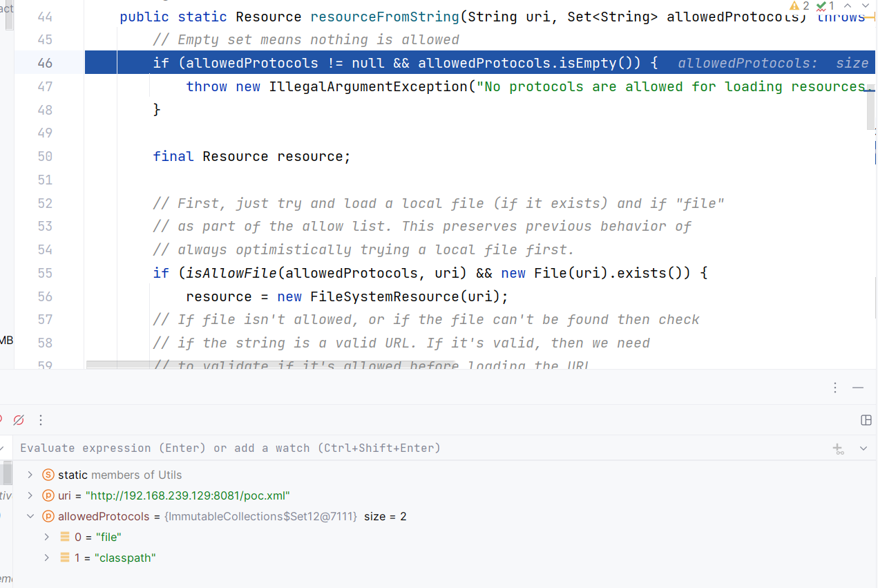Expand the uri variable node

tap(30, 495)
